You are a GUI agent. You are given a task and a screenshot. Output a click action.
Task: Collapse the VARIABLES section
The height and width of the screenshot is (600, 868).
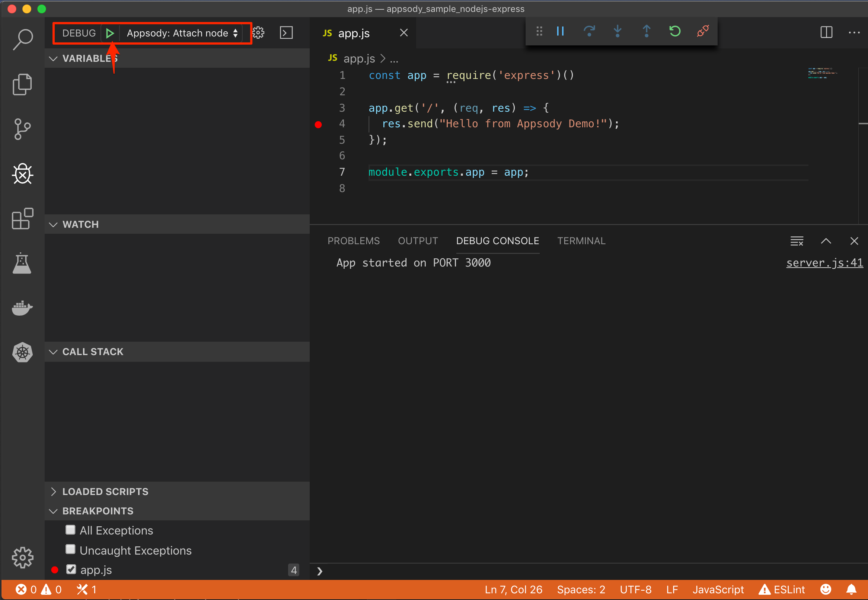click(177, 58)
